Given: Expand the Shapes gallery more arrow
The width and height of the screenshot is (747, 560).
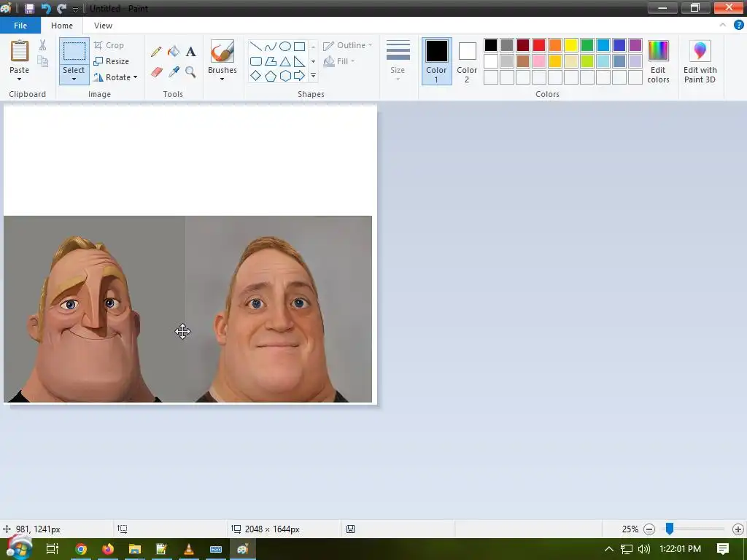Looking at the screenshot, I should click(313, 76).
